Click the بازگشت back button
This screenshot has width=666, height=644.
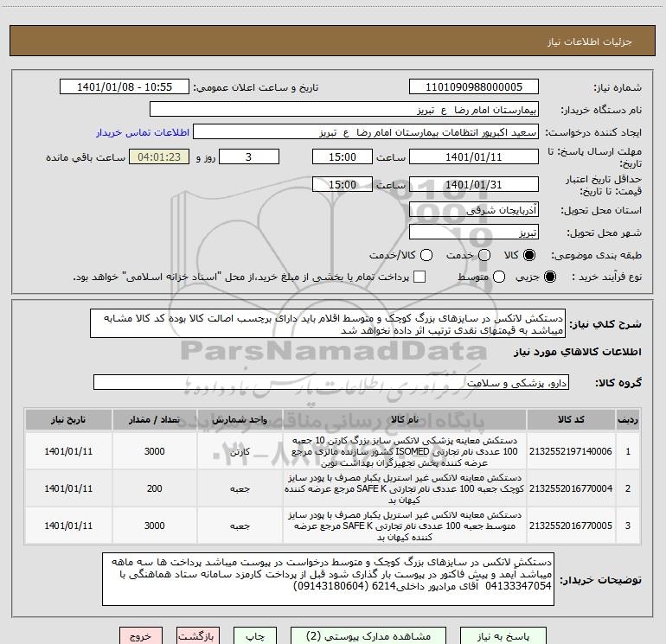click(198, 636)
